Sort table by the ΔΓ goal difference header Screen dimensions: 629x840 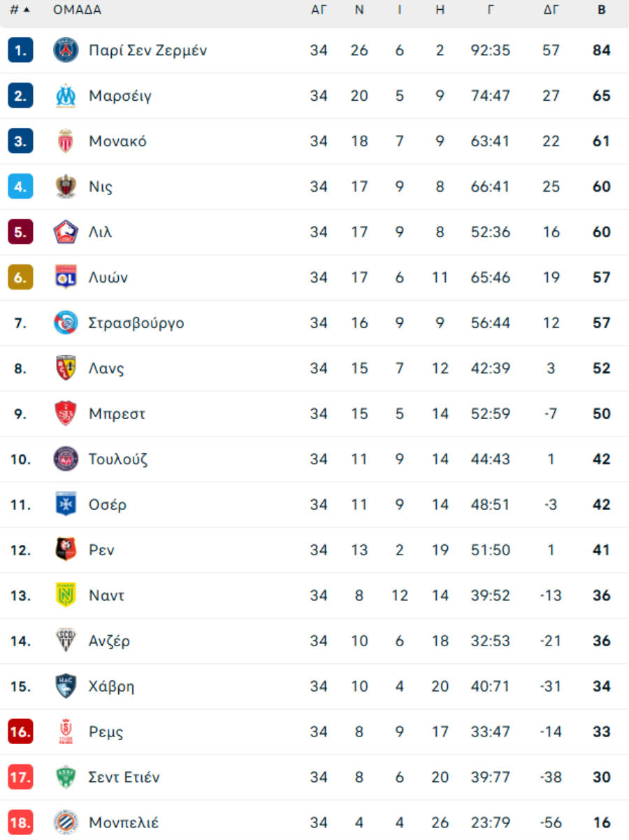(x=551, y=10)
